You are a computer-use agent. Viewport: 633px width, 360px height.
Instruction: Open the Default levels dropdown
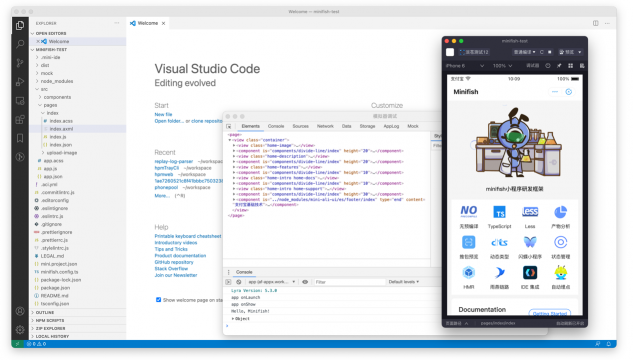coord(404,282)
